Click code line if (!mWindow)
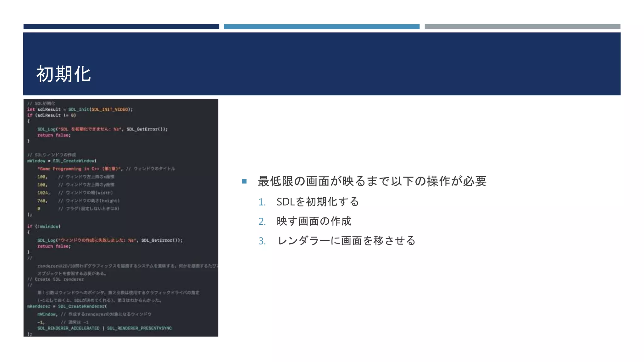The height and width of the screenshot is (362, 644). point(44,226)
